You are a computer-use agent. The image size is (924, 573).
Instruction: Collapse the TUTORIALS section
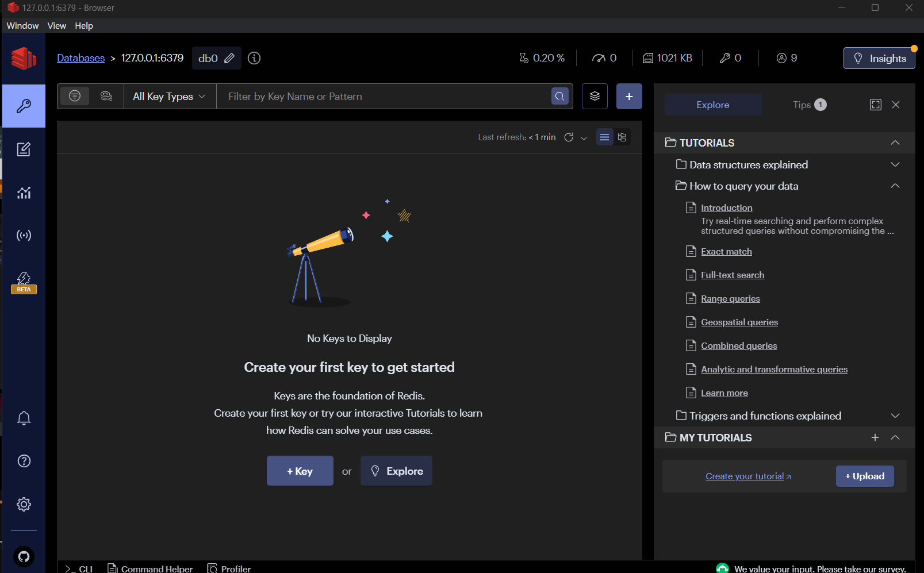[x=895, y=143]
